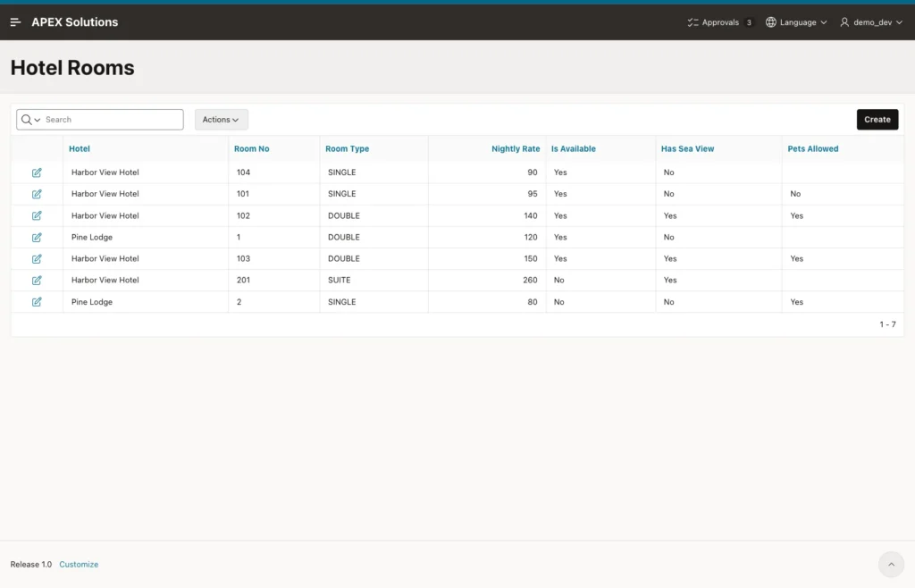Viewport: 915px width, 588px height.
Task: Click the nightly rate value 150
Action: point(531,259)
